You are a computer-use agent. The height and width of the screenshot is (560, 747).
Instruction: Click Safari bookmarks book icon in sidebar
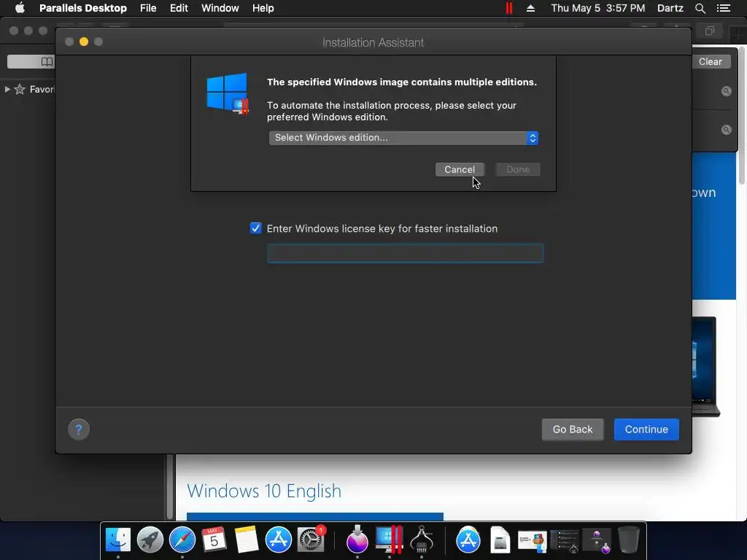[47, 61]
